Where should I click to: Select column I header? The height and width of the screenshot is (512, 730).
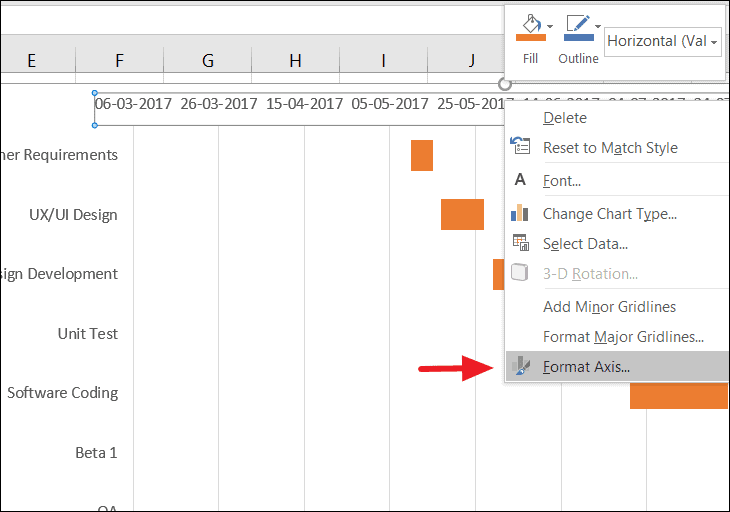[383, 61]
